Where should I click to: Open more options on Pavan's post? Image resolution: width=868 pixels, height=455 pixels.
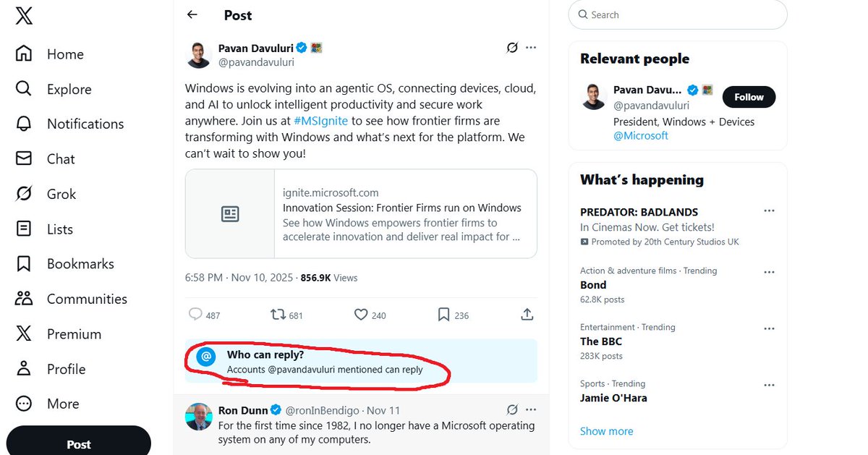531,48
